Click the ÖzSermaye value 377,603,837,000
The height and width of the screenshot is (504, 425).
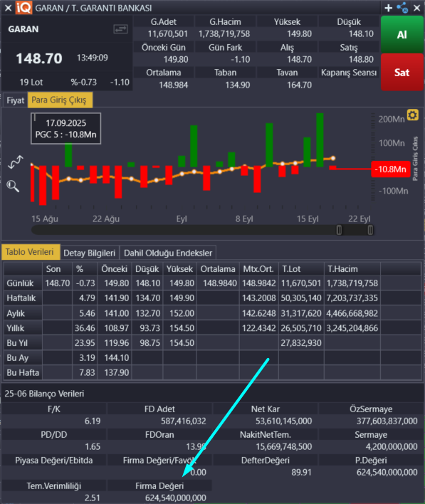pyautogui.click(x=387, y=421)
